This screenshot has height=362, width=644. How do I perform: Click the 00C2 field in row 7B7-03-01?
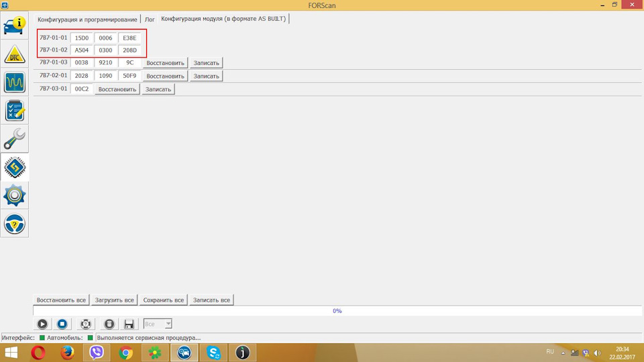[x=82, y=89]
